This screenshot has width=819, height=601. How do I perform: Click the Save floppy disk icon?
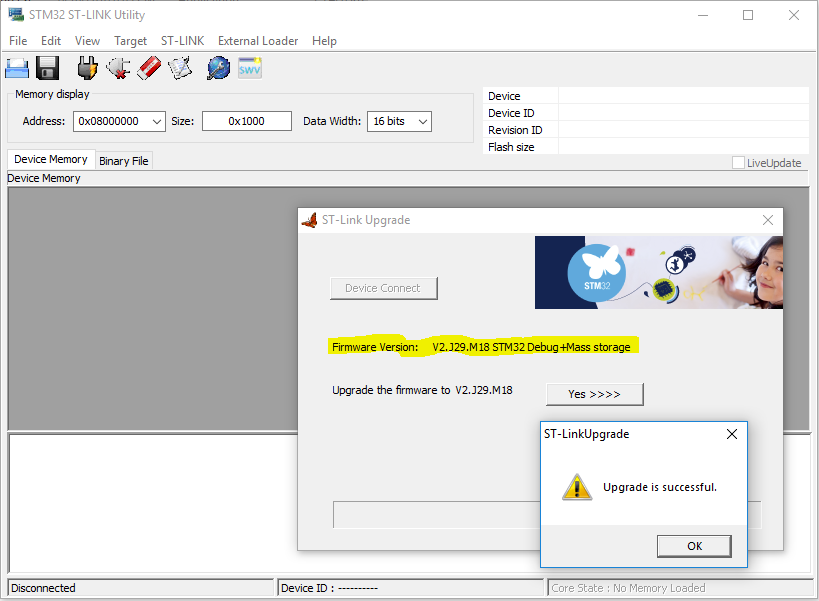tap(48, 68)
